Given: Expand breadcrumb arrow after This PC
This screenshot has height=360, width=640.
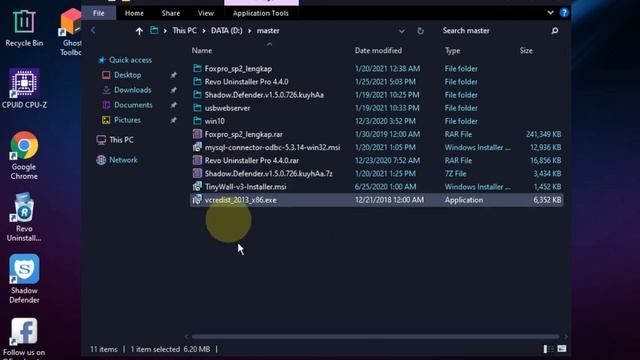Looking at the screenshot, I should [x=203, y=31].
